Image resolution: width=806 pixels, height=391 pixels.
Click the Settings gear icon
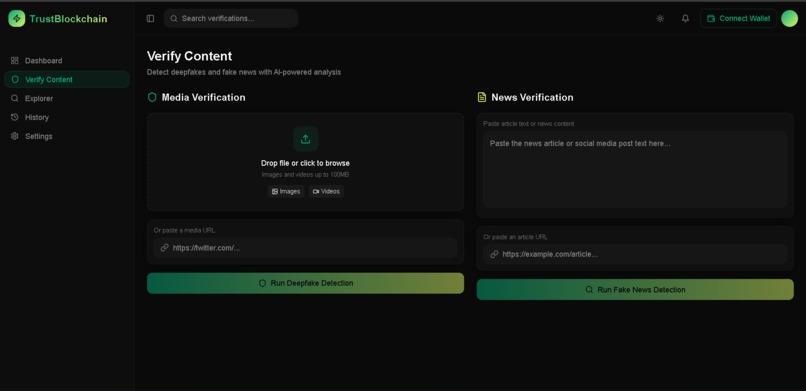14,136
